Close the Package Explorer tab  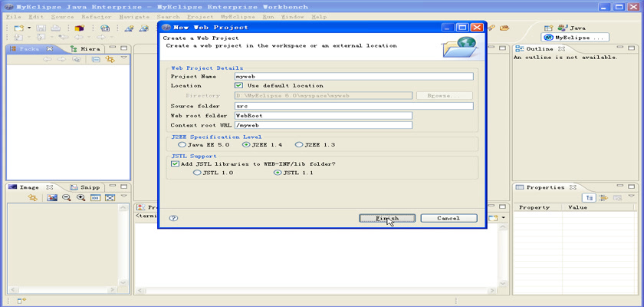[x=50, y=48]
